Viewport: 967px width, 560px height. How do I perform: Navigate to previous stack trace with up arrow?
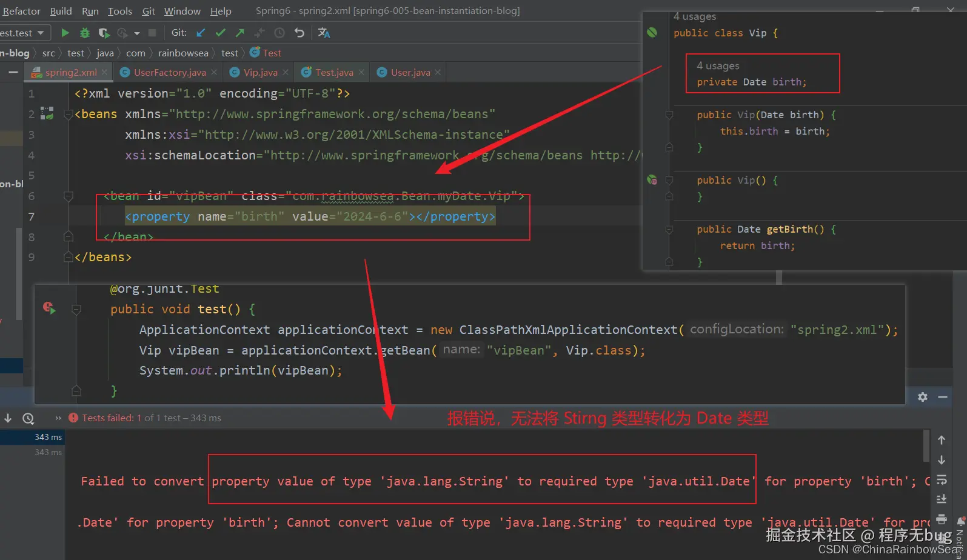942,440
